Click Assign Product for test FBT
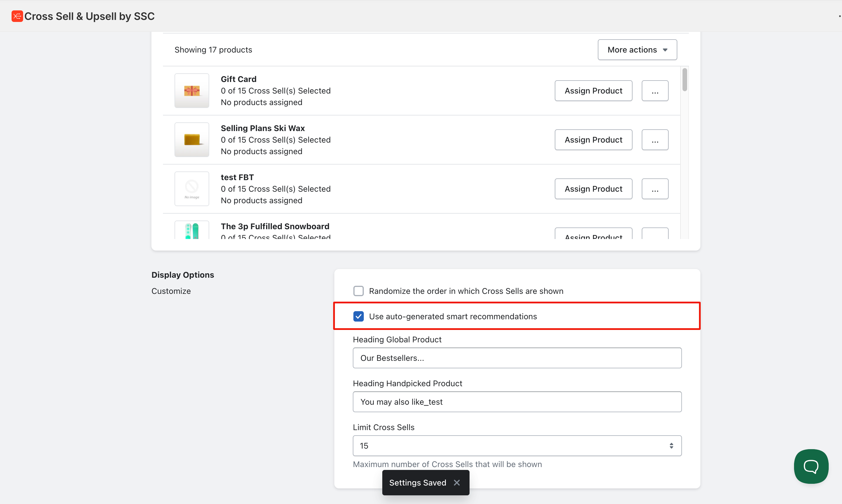Image resolution: width=842 pixels, height=504 pixels. [593, 188]
